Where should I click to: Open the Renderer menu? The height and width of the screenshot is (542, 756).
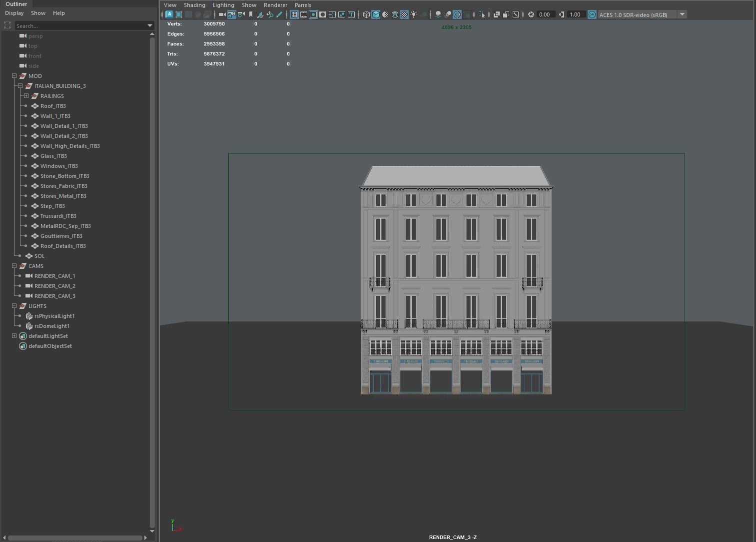pyautogui.click(x=275, y=5)
